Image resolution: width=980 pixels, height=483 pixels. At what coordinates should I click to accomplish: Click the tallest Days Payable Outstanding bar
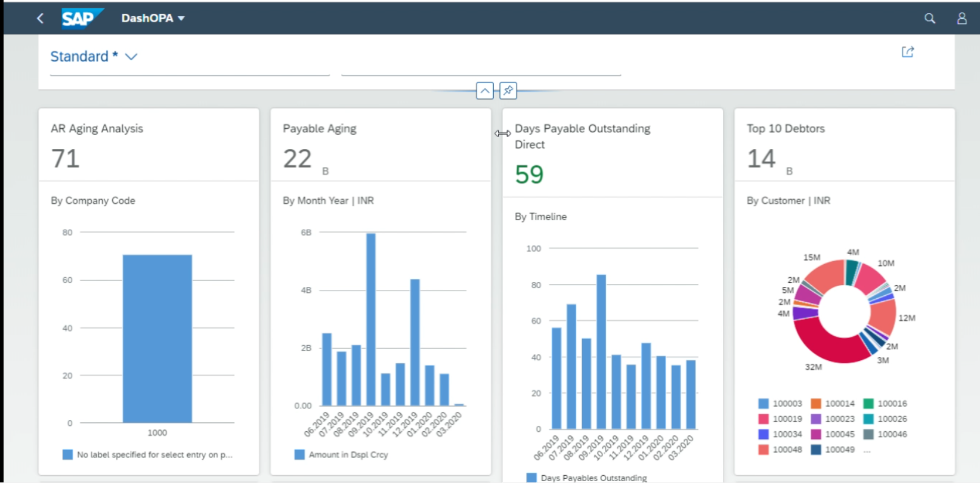point(601,351)
